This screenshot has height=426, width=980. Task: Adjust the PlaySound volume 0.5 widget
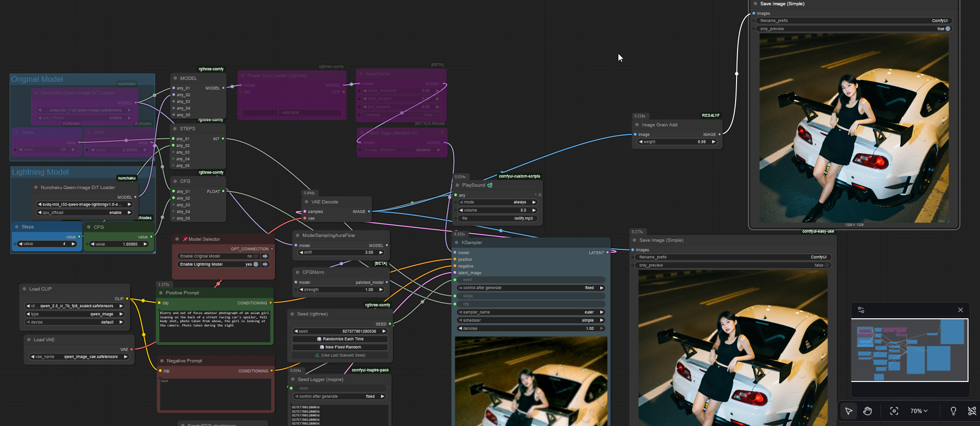point(498,210)
